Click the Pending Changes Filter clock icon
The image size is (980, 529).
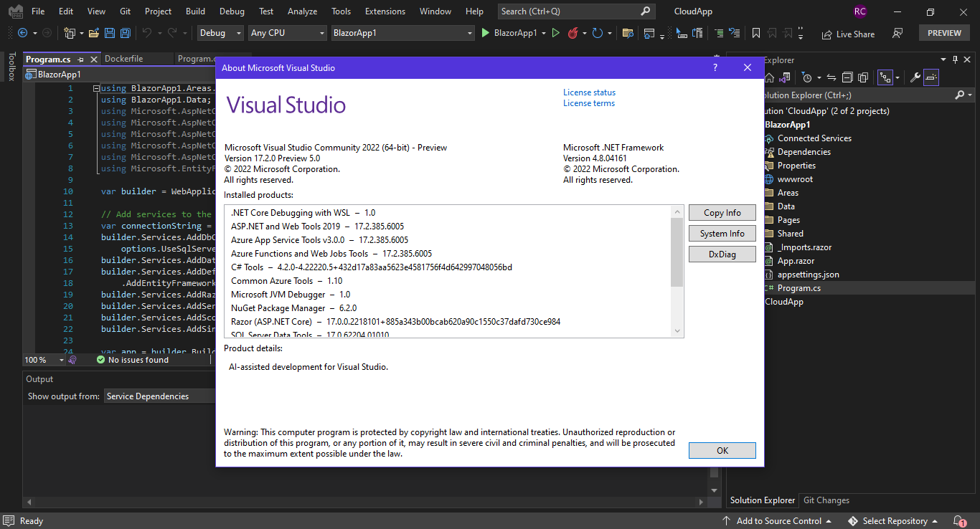point(807,77)
